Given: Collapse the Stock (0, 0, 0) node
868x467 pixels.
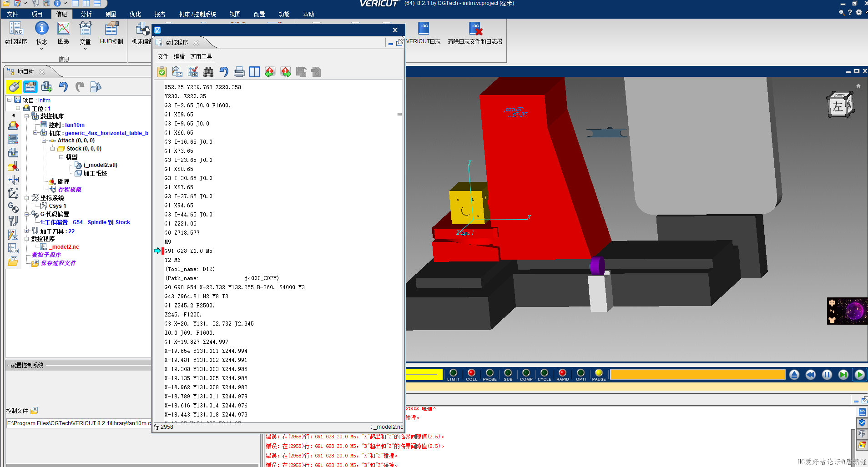Looking at the screenshot, I should 52,149.
